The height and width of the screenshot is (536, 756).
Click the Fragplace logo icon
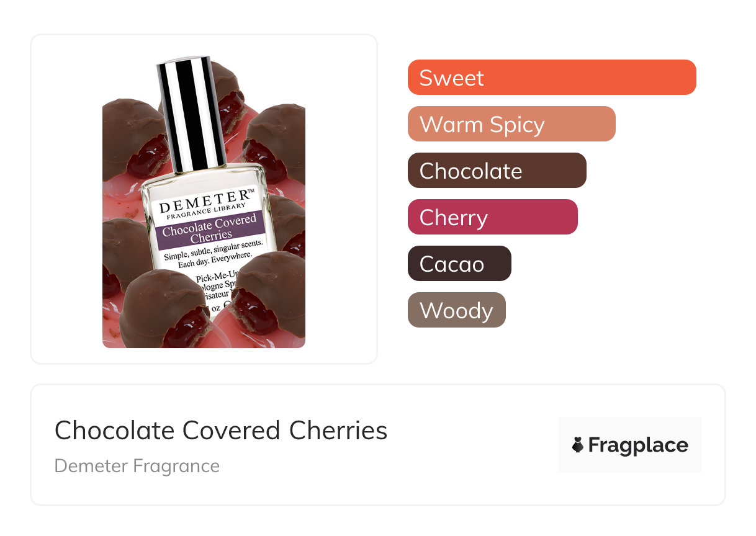click(x=578, y=445)
